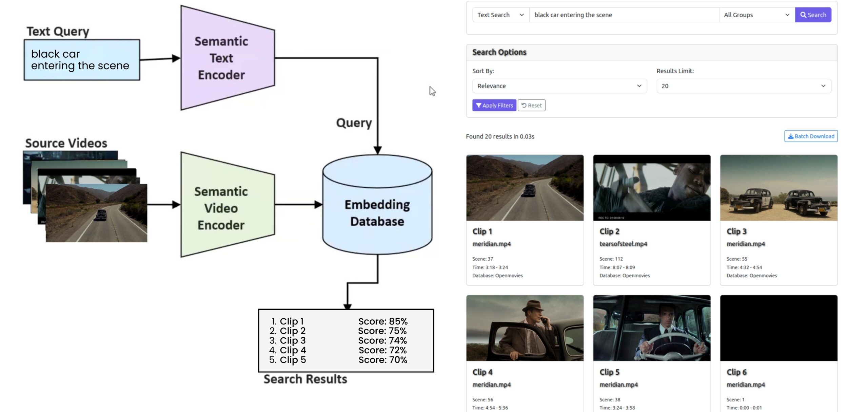Click the download icon on Batch Download
This screenshot has width=868, height=412.
tap(791, 136)
